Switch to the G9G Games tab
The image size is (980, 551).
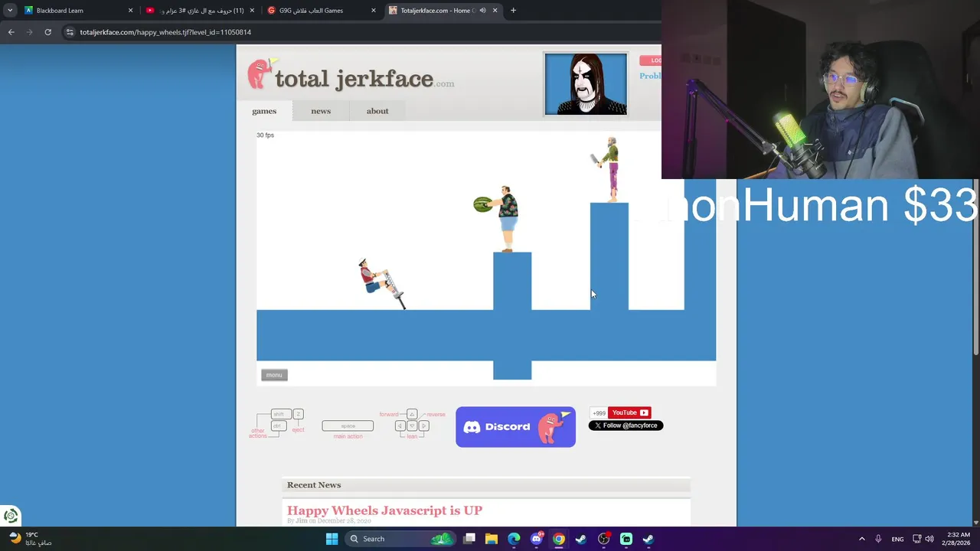(x=322, y=10)
